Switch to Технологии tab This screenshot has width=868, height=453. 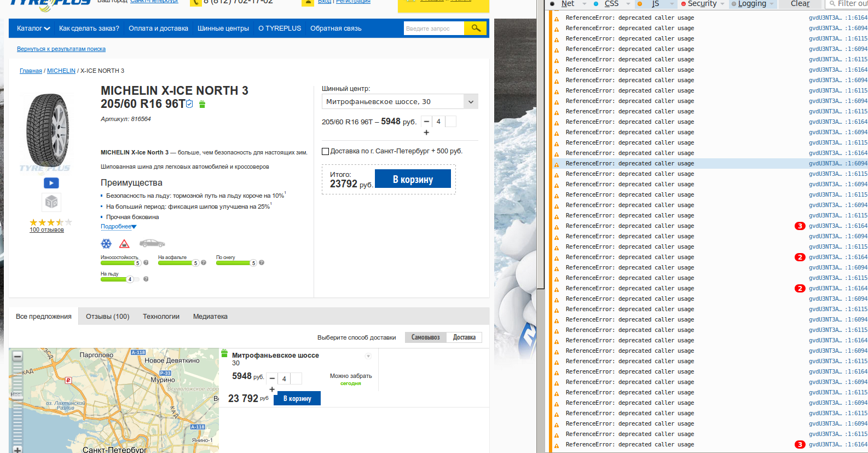coord(161,317)
